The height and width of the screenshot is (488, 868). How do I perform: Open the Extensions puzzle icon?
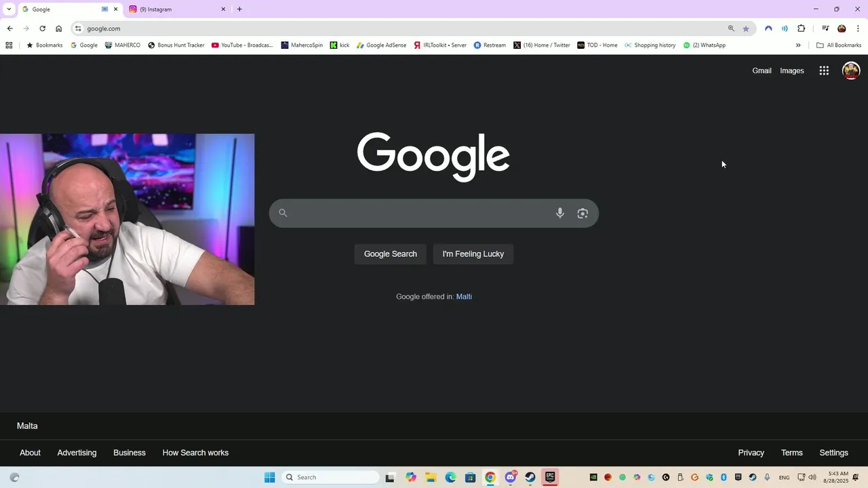click(801, 28)
